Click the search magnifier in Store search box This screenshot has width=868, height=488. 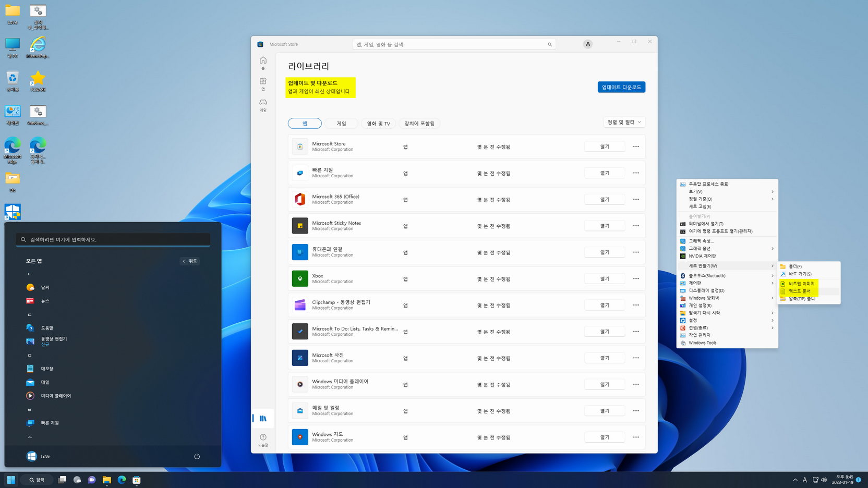549,44
